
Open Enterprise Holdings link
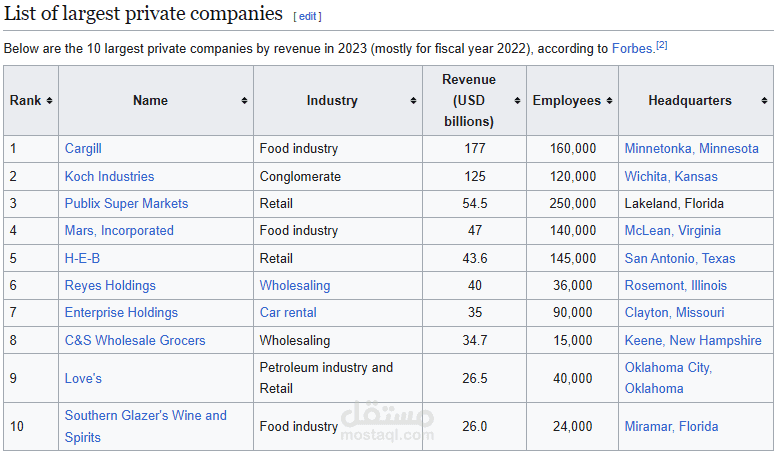(x=121, y=313)
